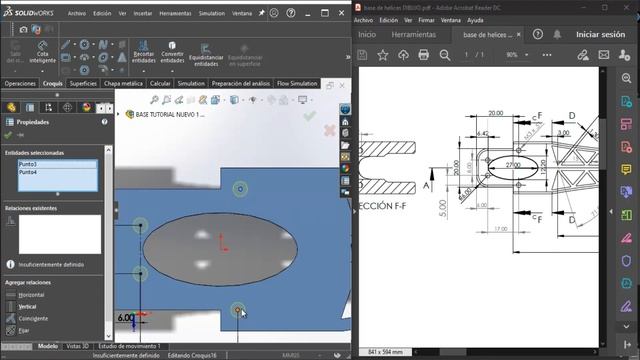Screen dimensions: 640x360
Task: Select the ellipse sketch tool
Action: point(103,58)
